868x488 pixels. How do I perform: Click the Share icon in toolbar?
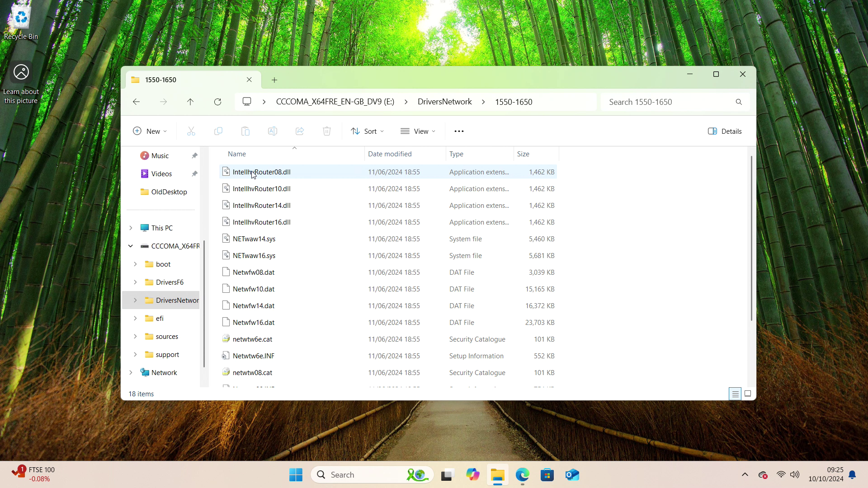tap(300, 131)
